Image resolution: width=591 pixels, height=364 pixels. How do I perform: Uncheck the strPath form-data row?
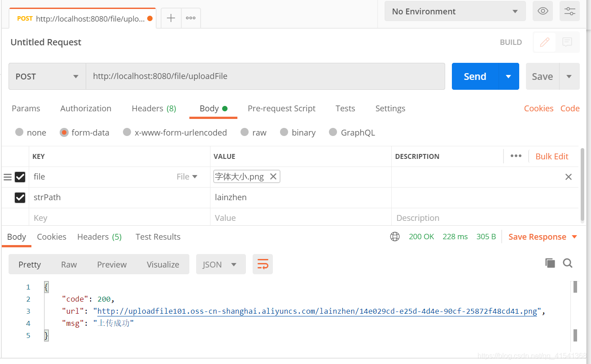(x=20, y=197)
